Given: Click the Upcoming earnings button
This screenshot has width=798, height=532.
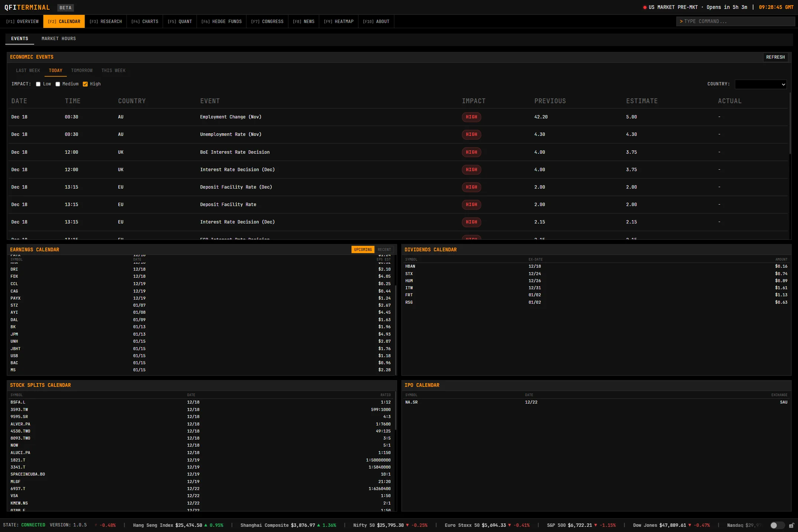Looking at the screenshot, I should (x=363, y=250).
